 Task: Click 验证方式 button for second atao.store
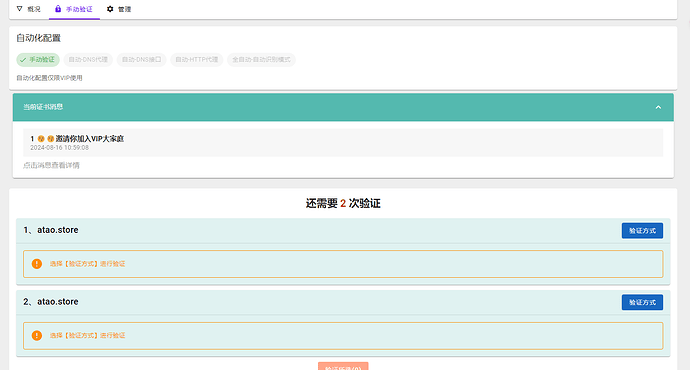(642, 302)
